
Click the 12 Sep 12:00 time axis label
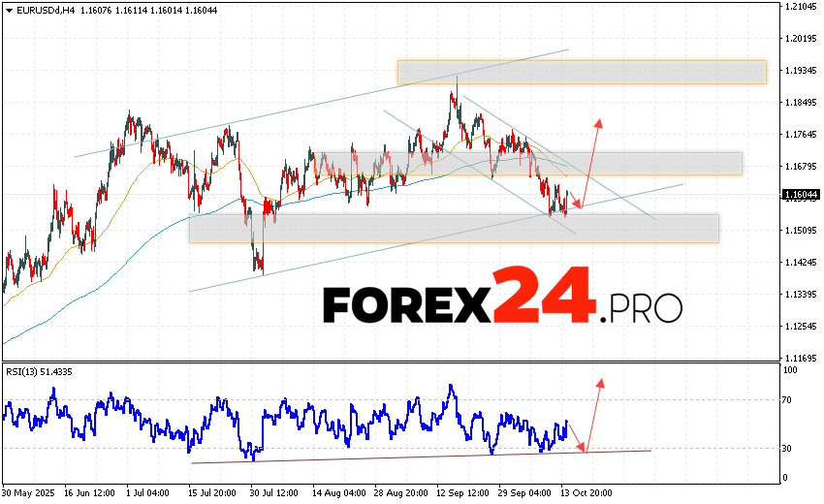[x=462, y=492]
